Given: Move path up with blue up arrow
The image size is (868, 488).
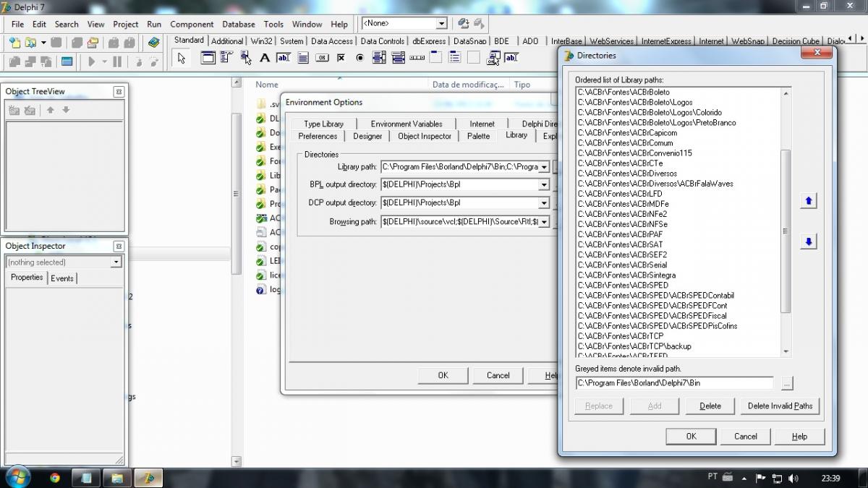Looking at the screenshot, I should pos(809,201).
